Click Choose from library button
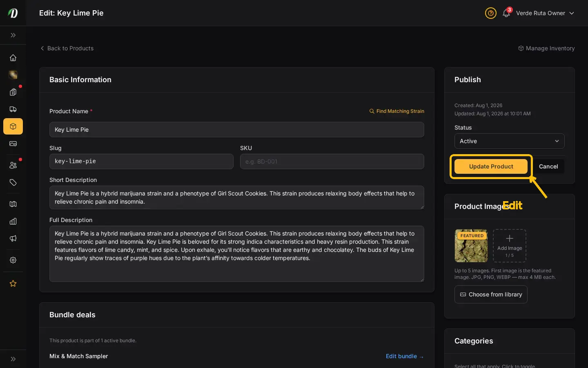Viewport: 588px width, 368px height. pos(491,294)
